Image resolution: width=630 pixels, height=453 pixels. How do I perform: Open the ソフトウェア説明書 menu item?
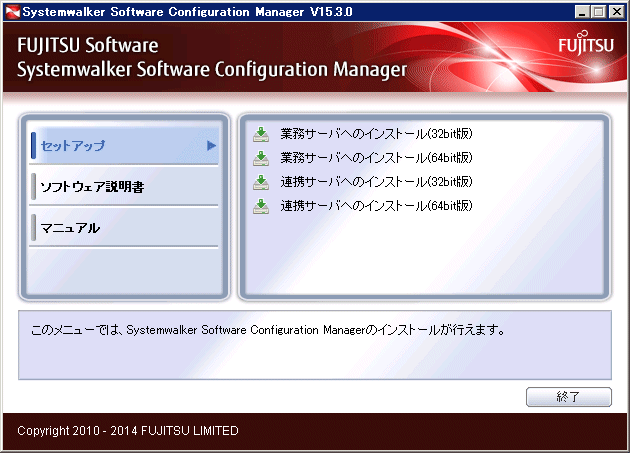[124, 187]
